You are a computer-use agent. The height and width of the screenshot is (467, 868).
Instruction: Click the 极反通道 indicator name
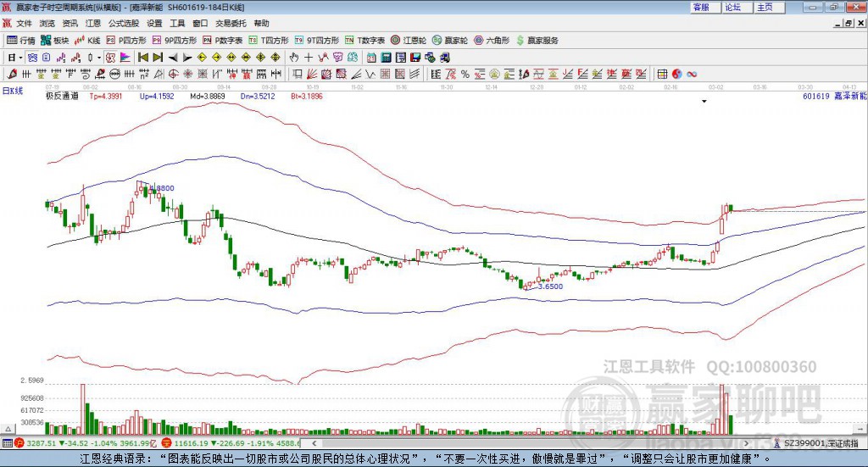coord(62,97)
